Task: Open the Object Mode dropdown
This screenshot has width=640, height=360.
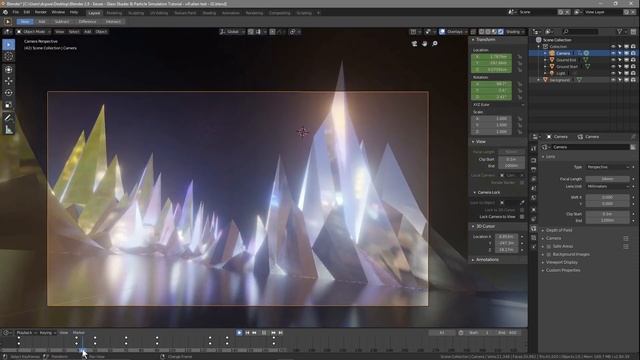Action: pyautogui.click(x=33, y=31)
